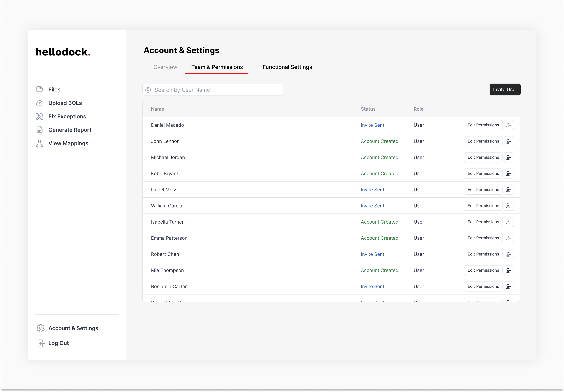Image resolution: width=564 pixels, height=392 pixels.
Task: Open Files in the sidebar
Action: (x=54, y=89)
